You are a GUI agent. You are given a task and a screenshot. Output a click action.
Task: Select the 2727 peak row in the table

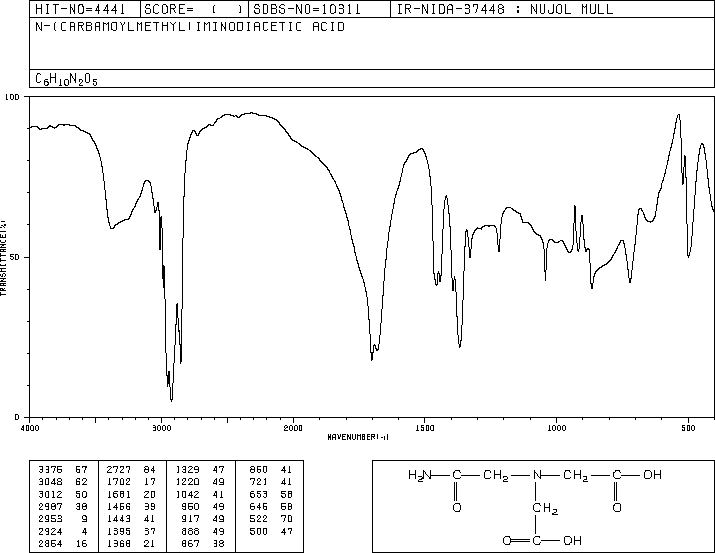tap(131, 470)
